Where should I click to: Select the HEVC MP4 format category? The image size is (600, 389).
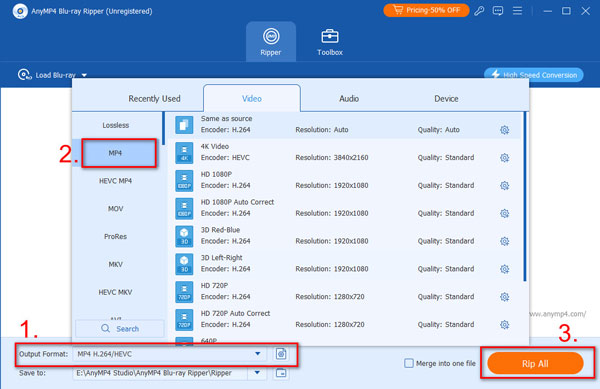pos(116,181)
